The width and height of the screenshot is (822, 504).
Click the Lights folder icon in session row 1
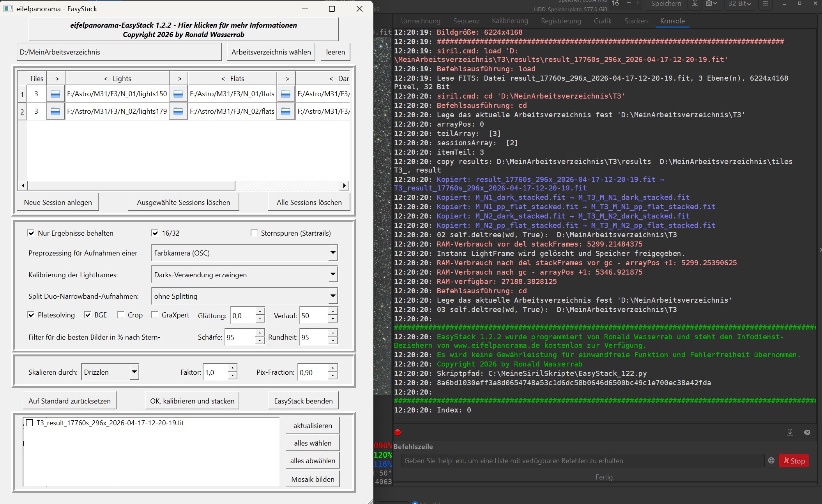tap(55, 94)
